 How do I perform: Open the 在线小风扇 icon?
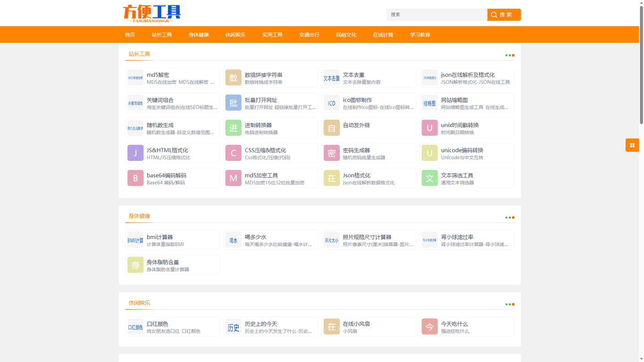(x=331, y=327)
